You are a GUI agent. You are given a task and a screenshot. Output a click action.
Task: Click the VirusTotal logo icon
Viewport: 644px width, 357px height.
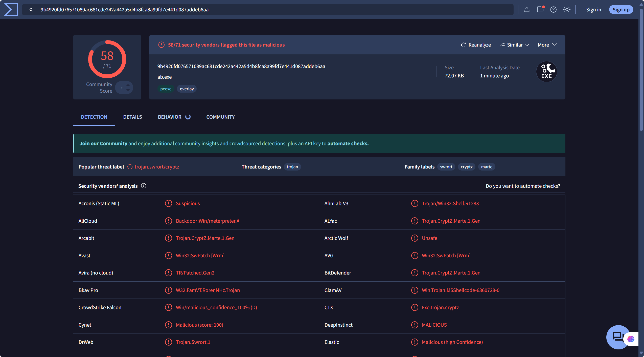tap(11, 10)
